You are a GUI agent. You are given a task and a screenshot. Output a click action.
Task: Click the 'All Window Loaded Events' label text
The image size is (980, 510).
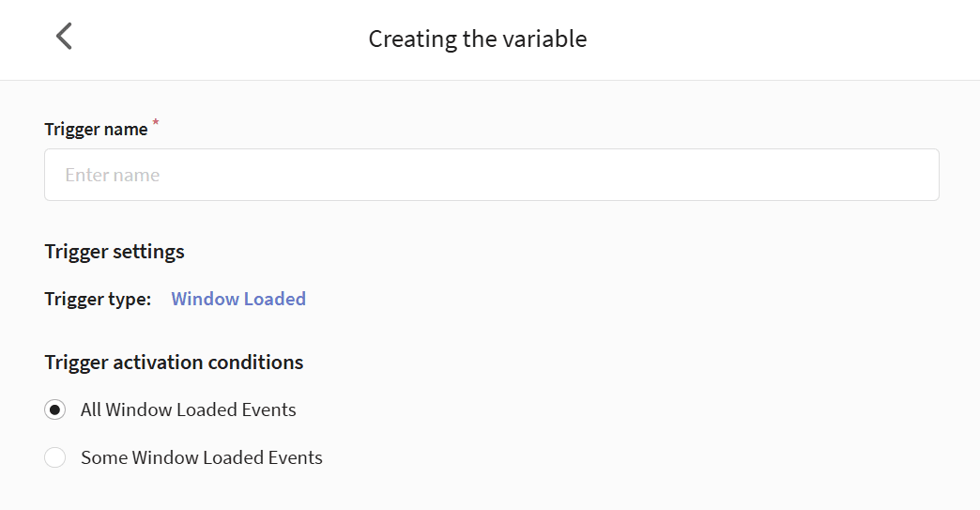[188, 410]
